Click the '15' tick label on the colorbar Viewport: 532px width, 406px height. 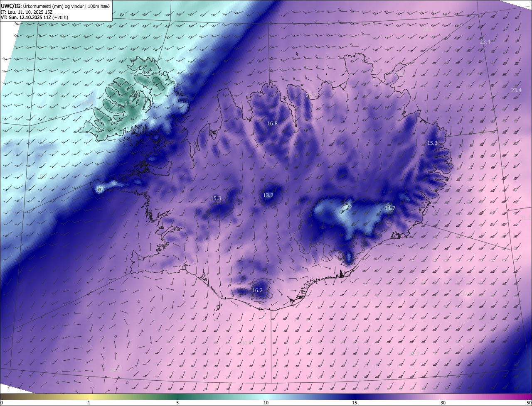tap(355, 403)
